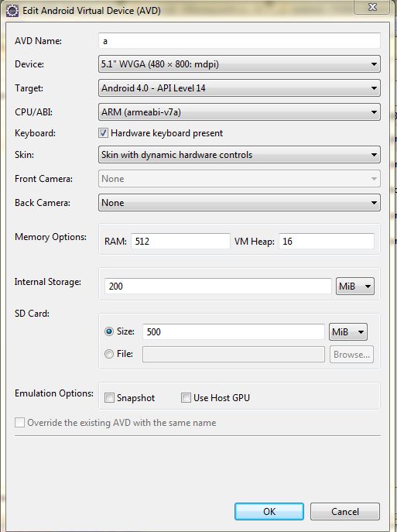Screen dimensions: 397x532
Task: Click the Keyboard label
Action: pyautogui.click(x=35, y=133)
